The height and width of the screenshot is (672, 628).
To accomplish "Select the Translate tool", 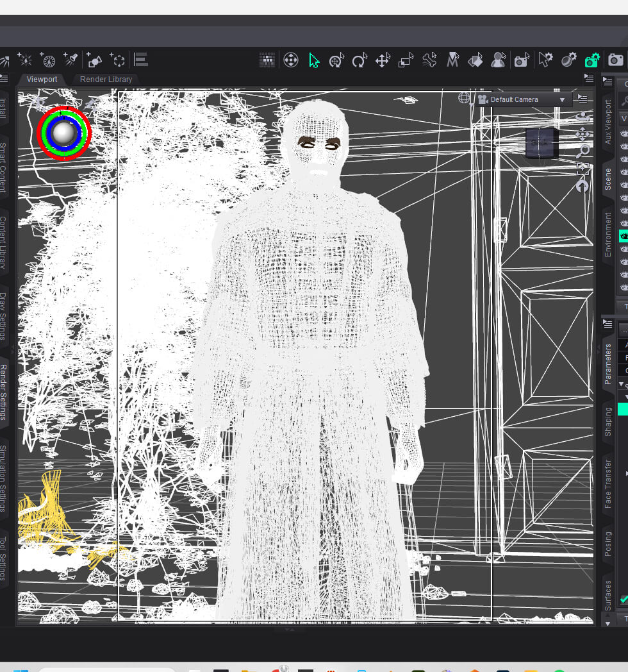I will tap(383, 60).
